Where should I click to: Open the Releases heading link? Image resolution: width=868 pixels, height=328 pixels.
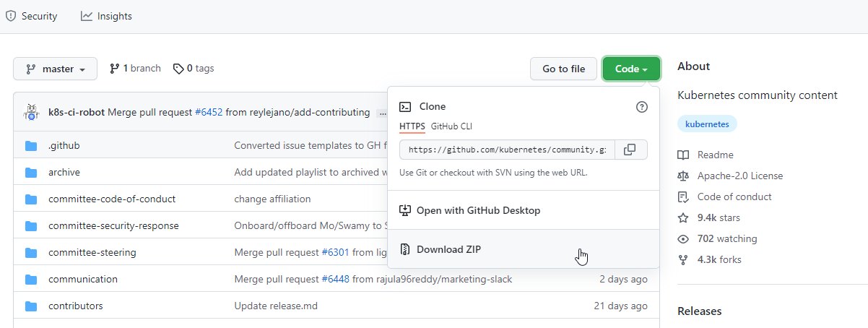coord(699,311)
